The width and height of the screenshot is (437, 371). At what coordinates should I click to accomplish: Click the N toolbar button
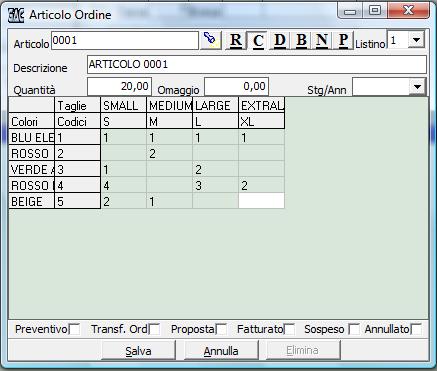coord(322,41)
